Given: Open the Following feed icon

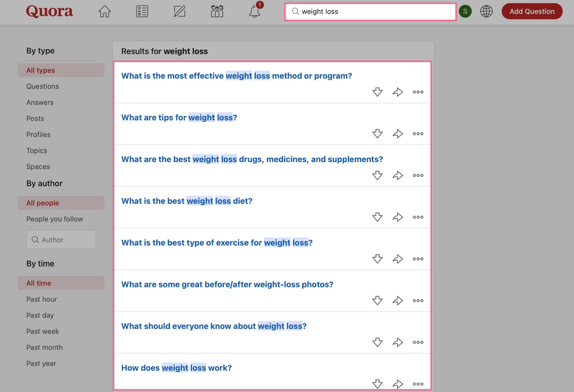Looking at the screenshot, I should click(x=142, y=11).
